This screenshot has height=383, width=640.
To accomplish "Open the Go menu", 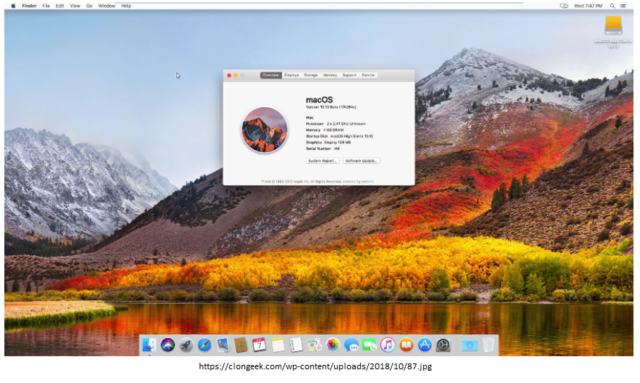I will coord(89,6).
